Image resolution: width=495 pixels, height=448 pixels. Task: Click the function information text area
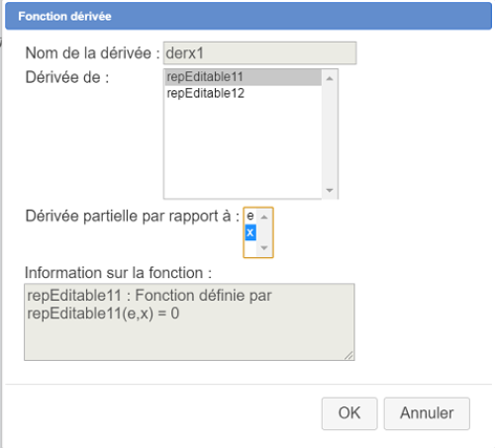(x=189, y=321)
